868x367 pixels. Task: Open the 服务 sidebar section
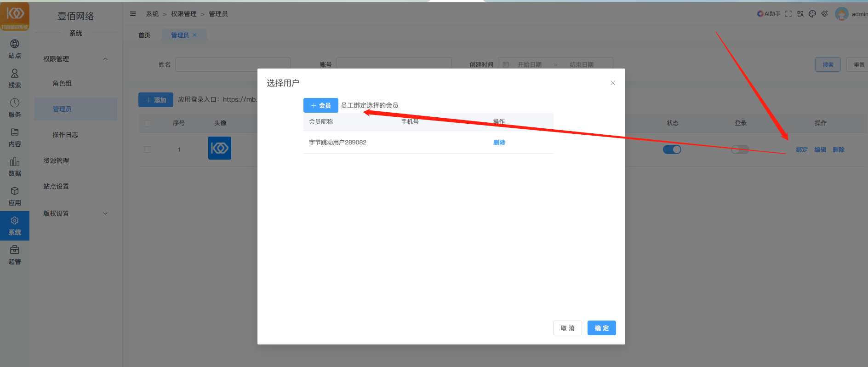(15, 108)
